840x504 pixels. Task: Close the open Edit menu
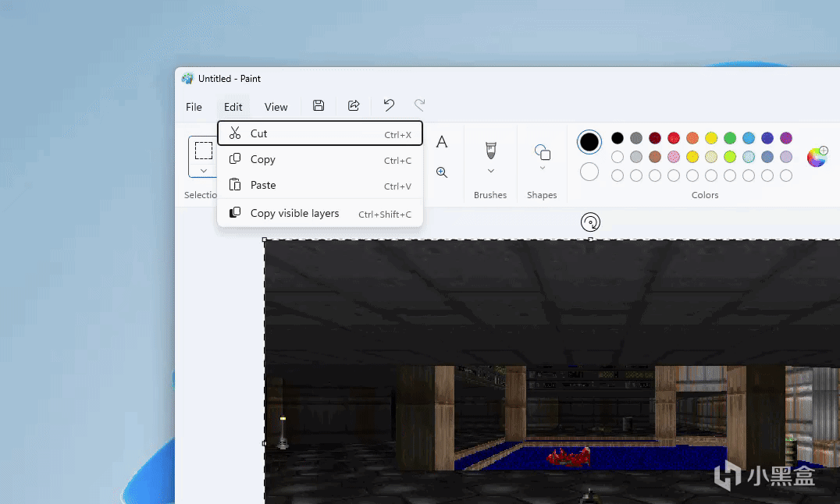point(233,107)
